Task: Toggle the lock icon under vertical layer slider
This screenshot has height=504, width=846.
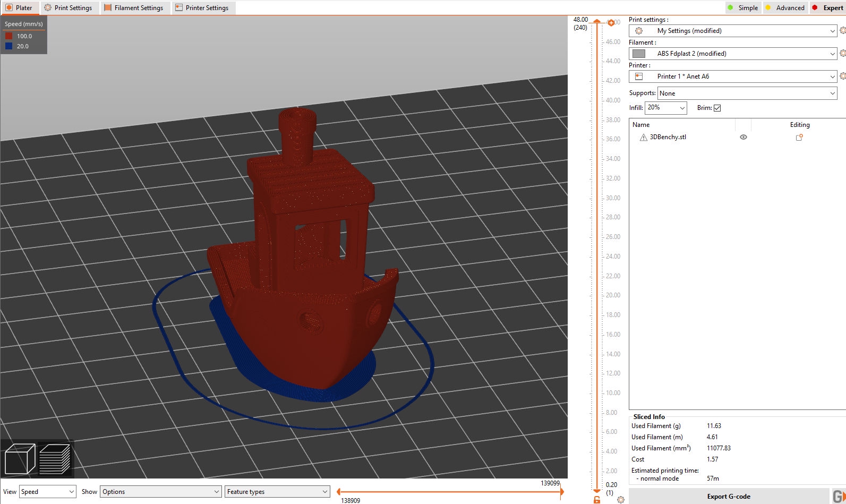Action: pos(597,500)
